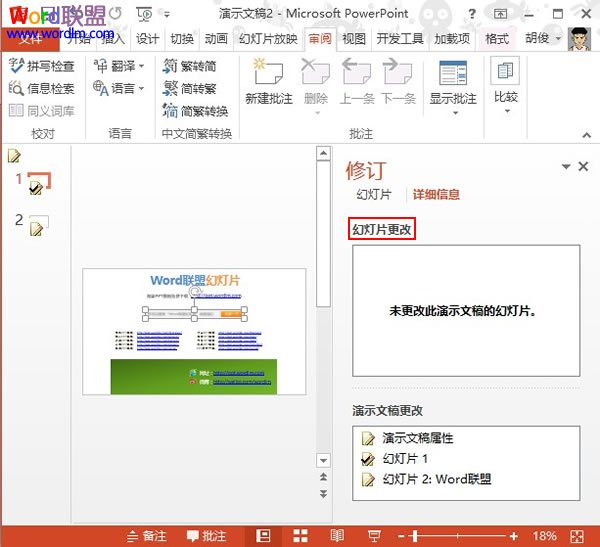600x547 pixels.
Task: Click the 比较 compare icon
Action: pyautogui.click(x=505, y=71)
